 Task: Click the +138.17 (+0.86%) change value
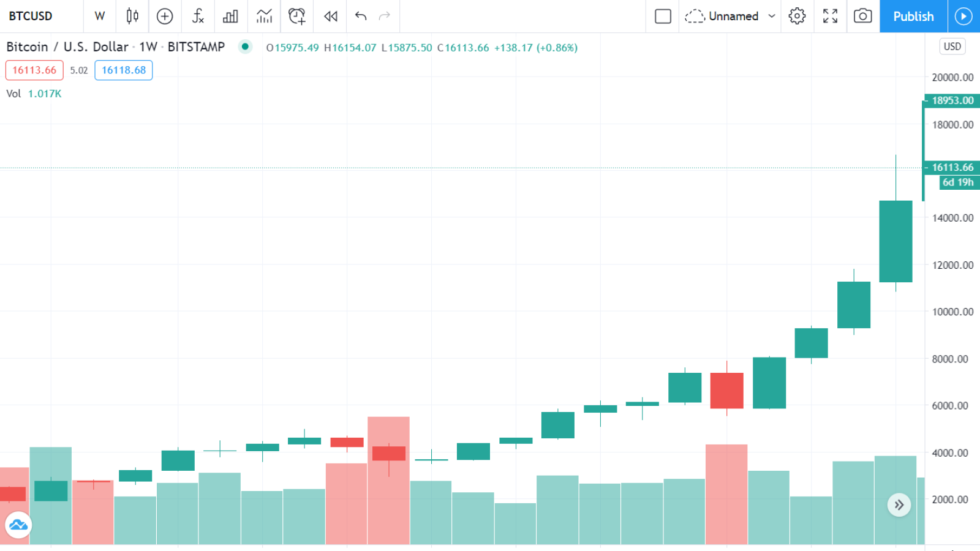click(536, 48)
